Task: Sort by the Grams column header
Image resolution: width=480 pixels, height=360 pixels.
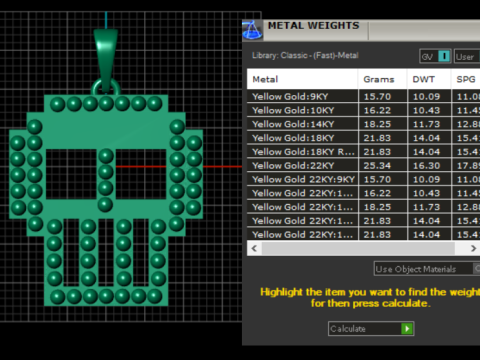Action: [383, 79]
